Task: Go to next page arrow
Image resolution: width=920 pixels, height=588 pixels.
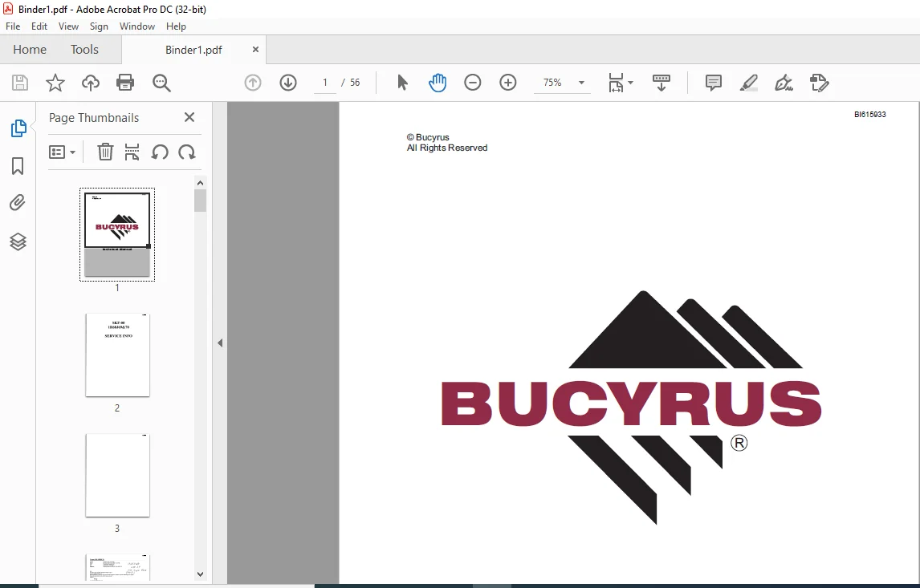Action: [288, 83]
